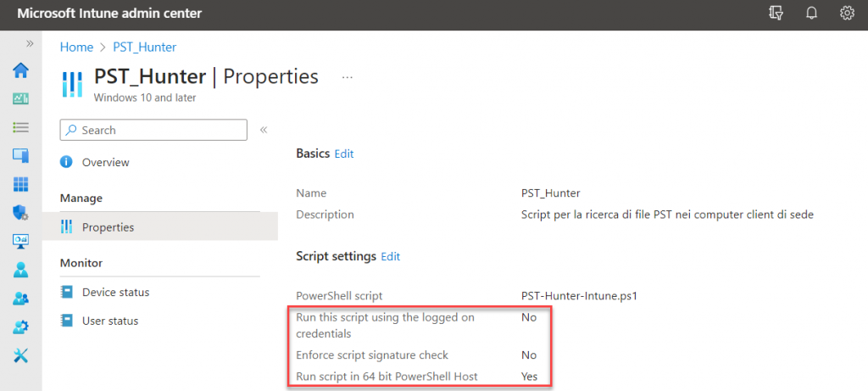This screenshot has width=868, height=391.
Task: Click the PST_Hunter script icon beside title
Action: (72, 84)
